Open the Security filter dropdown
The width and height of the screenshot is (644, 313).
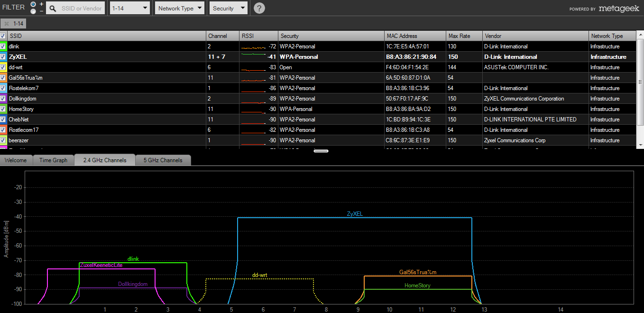tap(229, 8)
